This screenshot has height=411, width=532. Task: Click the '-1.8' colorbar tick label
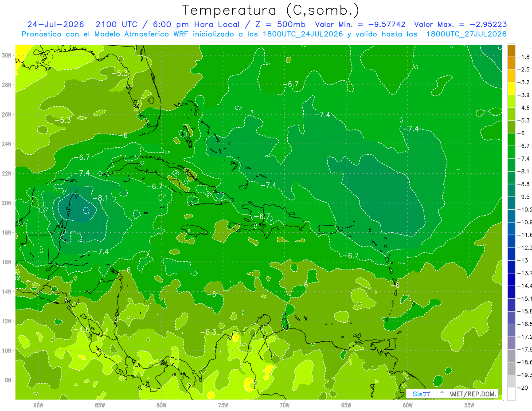tap(524, 57)
